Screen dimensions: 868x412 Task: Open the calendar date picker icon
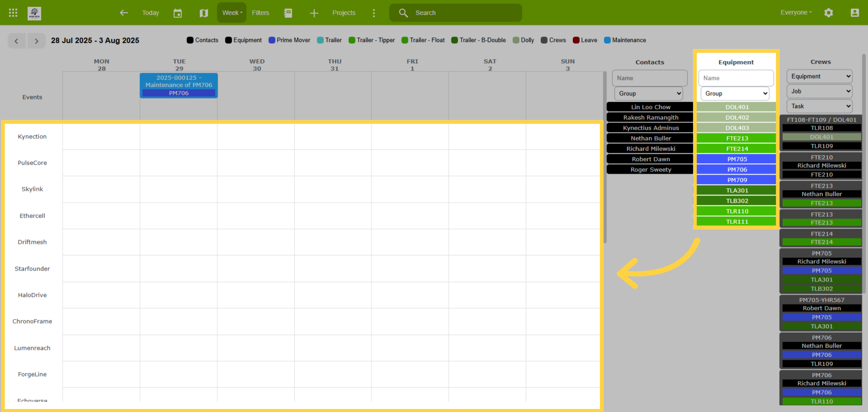(x=178, y=13)
